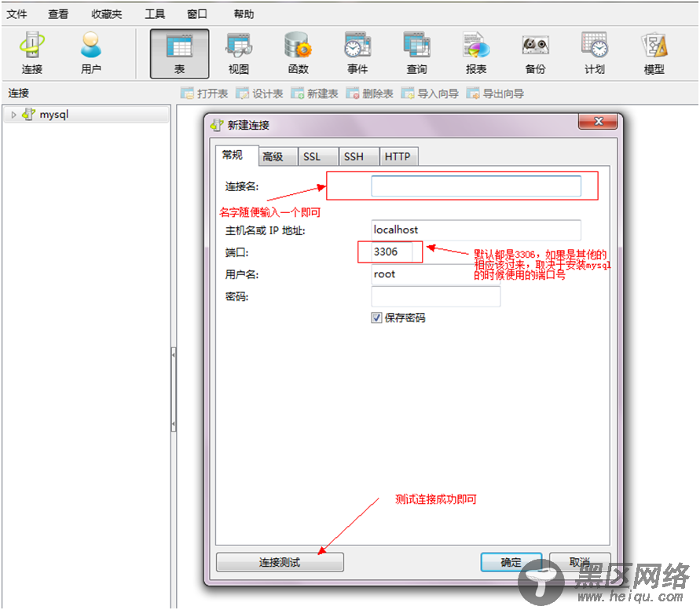Image resolution: width=700 pixels, height=610 pixels.
Task: Click the splitter handle beside the connection pane
Action: click(174, 389)
